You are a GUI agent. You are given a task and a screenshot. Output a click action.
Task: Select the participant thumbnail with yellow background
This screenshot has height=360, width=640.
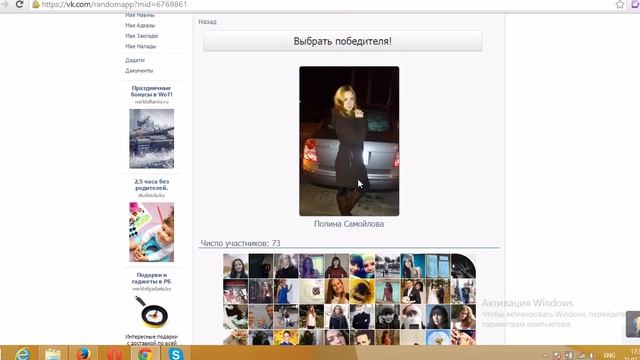[362, 291]
